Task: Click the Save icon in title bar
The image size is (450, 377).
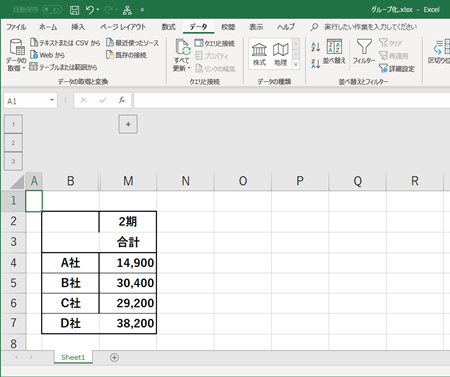Action: pos(74,10)
